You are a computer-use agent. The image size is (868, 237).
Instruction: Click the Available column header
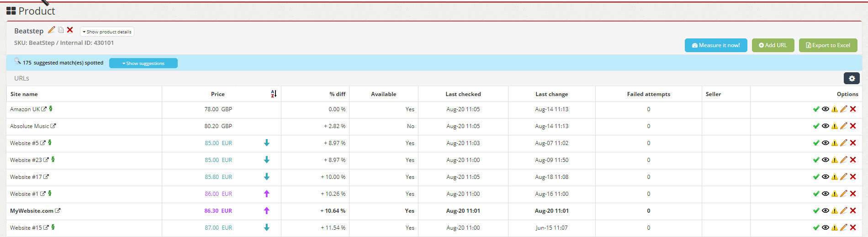coord(384,94)
